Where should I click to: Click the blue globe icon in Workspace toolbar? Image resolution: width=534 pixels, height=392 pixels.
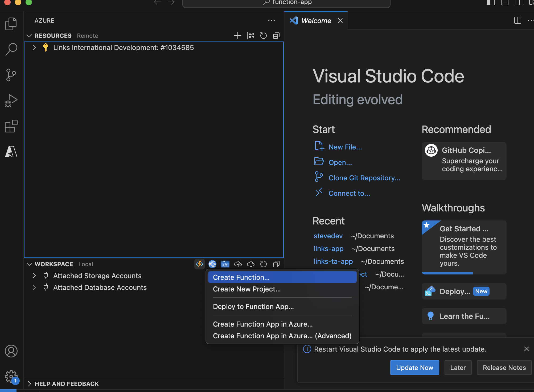tap(212, 264)
